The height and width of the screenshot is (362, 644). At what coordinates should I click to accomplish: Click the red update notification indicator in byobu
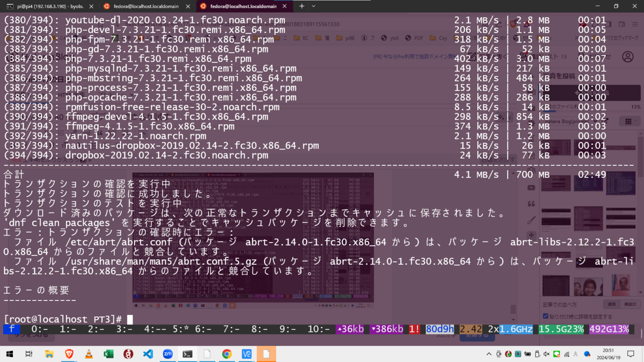pos(413,329)
